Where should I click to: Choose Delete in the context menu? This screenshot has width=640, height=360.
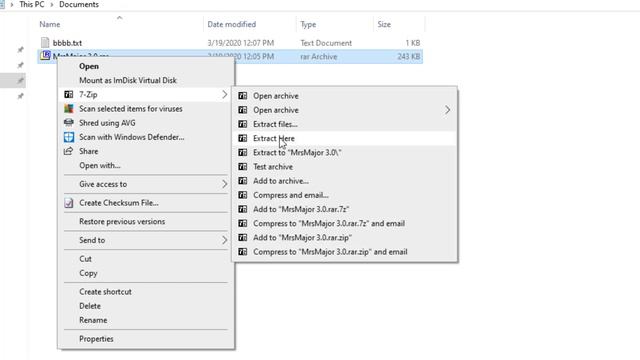click(90, 306)
